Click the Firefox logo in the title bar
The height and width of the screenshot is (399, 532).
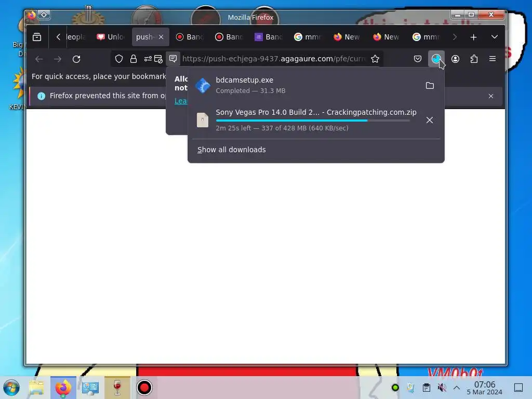click(32, 15)
